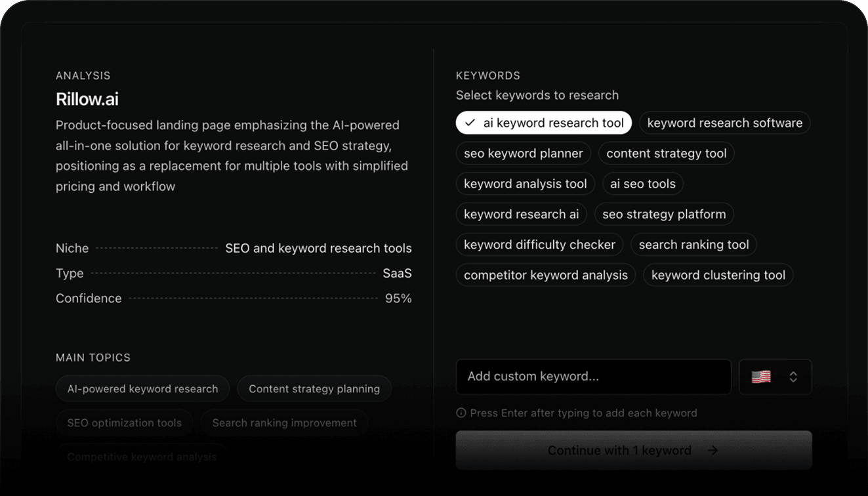Select the 'ai seo tools' keyword
Screen dimensions: 868x496
click(642, 184)
